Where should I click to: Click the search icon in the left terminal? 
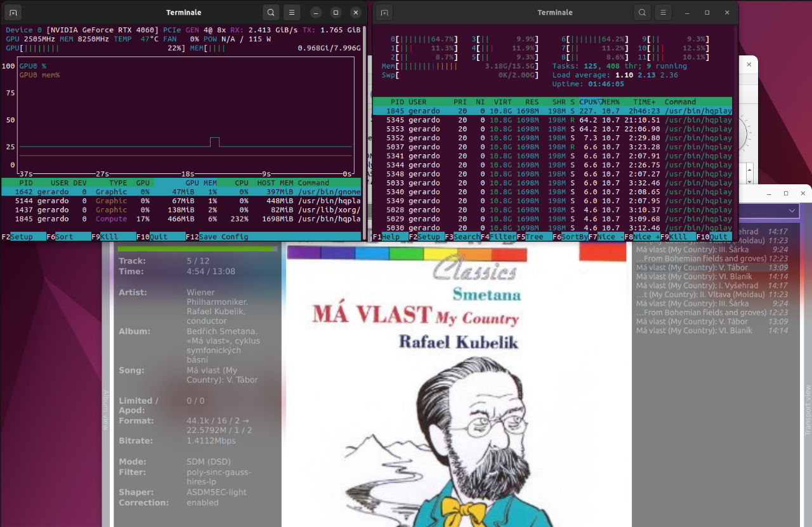point(271,12)
